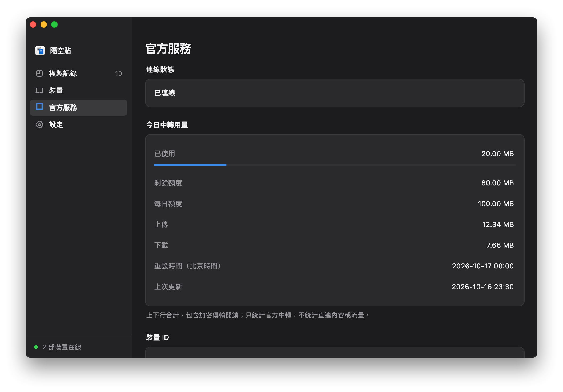Click the 上次更新 label
The height and width of the screenshot is (392, 563).
point(168,287)
